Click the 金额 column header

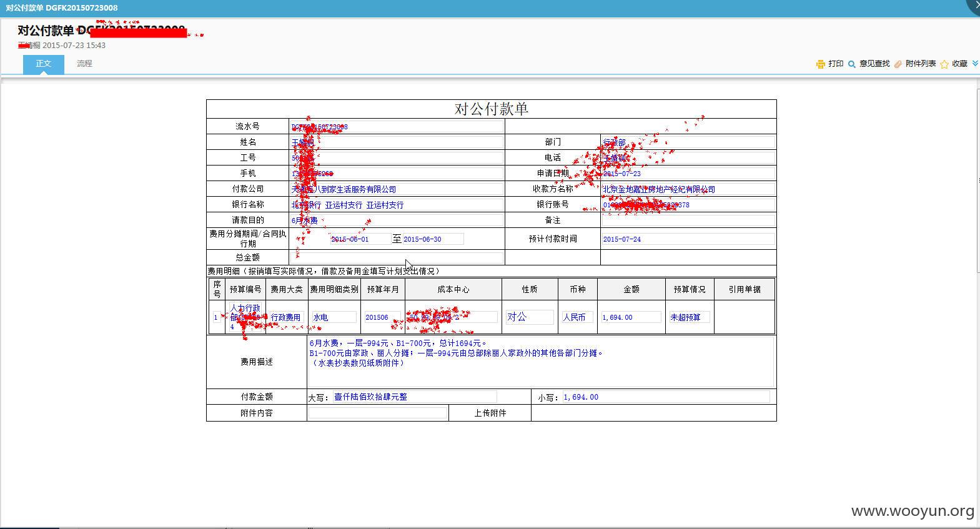point(631,289)
